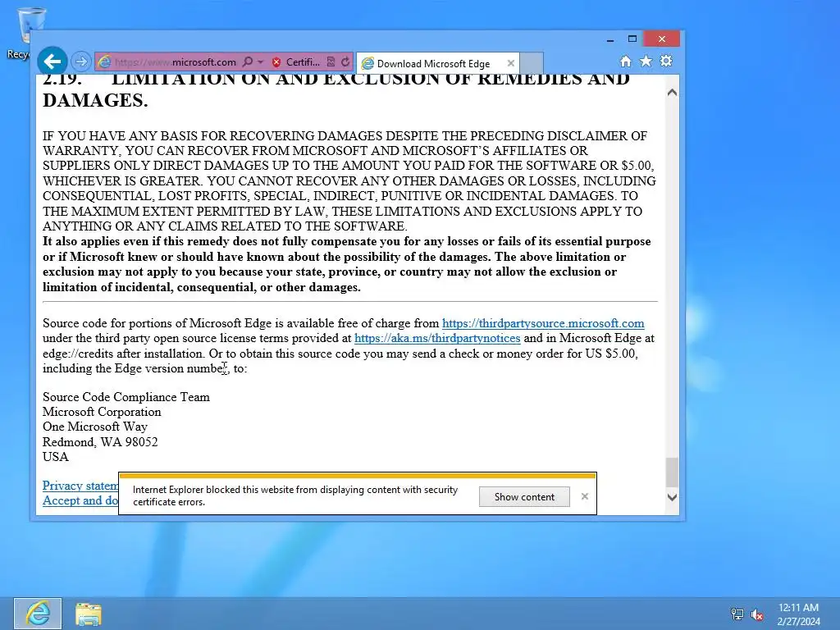840x630 pixels.
Task: Go back with the Back arrow button
Action: coord(52,62)
